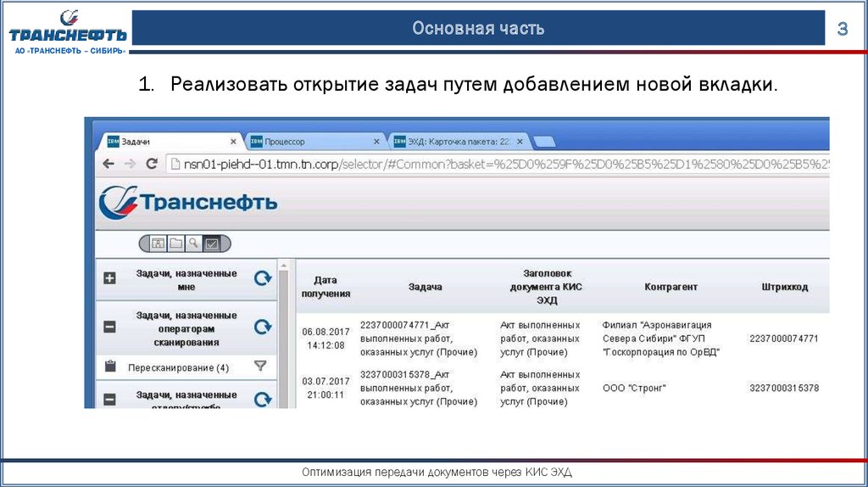The image size is (868, 487).
Task: Select date cell '03.07.2017 21:00:11'
Action: 325,388
